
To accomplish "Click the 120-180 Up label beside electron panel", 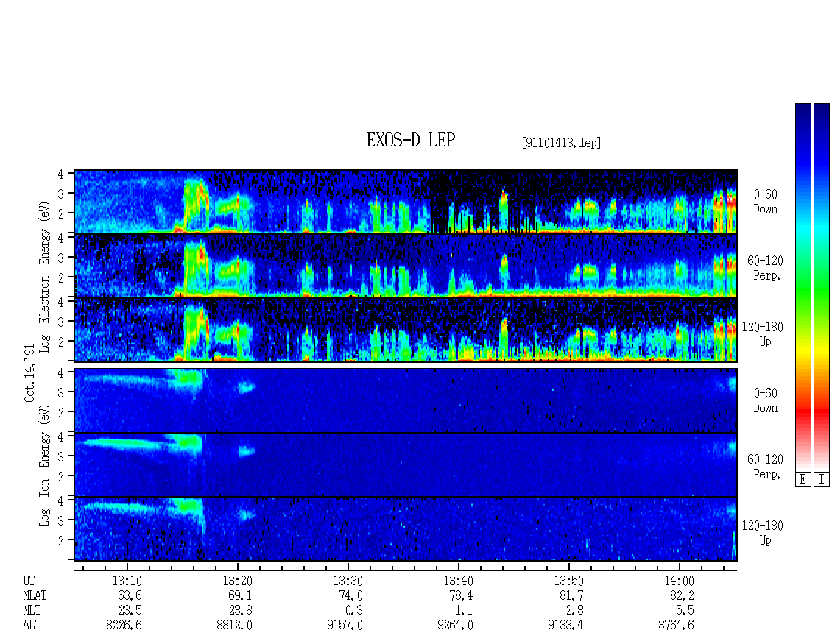I will coord(763,334).
